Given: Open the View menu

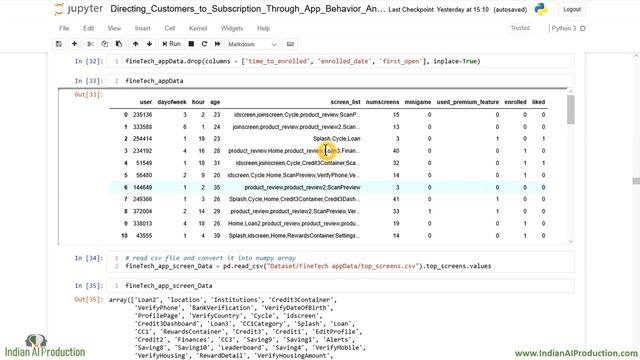Looking at the screenshot, I should point(114,28).
